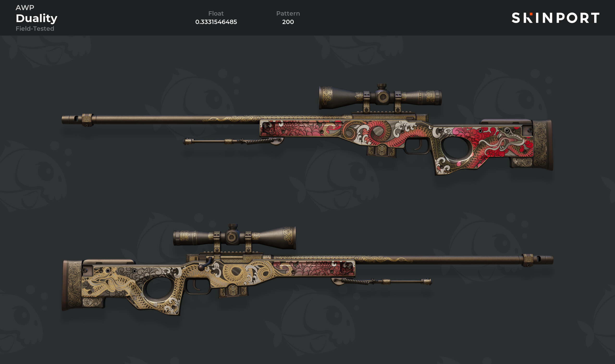Click the Pattern number 200
Viewport: 615px width, 364px height.
[x=288, y=22]
